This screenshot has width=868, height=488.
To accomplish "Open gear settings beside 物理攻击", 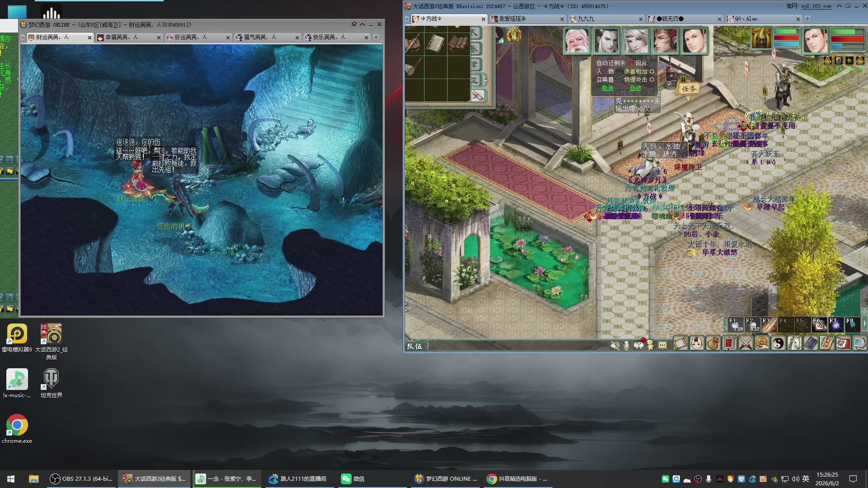I will tap(652, 80).
